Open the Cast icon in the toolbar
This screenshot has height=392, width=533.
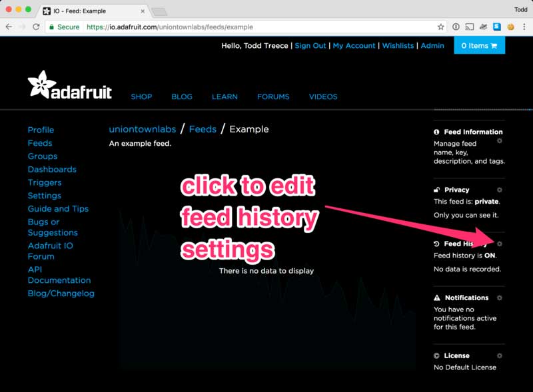pyautogui.click(x=470, y=27)
